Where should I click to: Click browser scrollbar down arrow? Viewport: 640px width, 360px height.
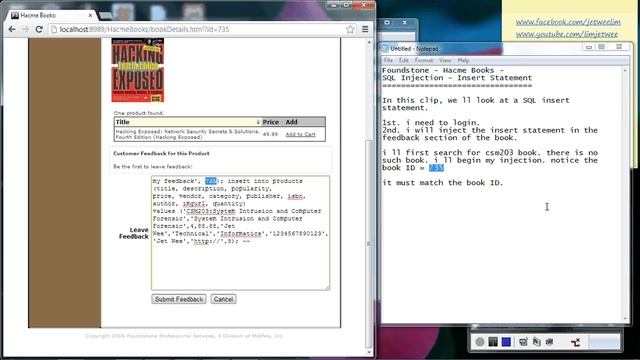tap(369, 352)
